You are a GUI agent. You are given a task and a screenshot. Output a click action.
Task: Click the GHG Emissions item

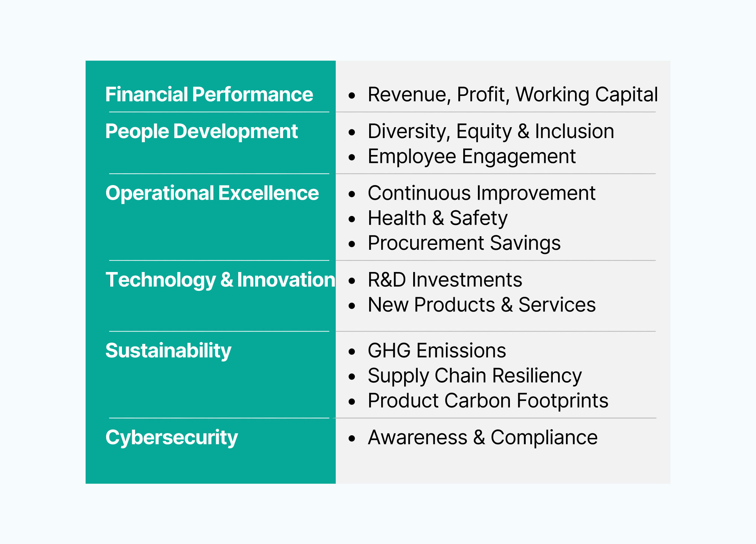437,351
